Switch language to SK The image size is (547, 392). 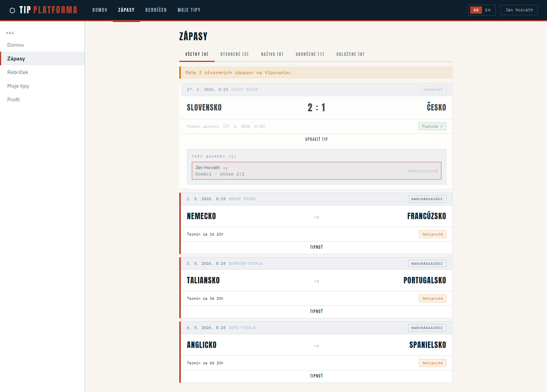point(476,10)
